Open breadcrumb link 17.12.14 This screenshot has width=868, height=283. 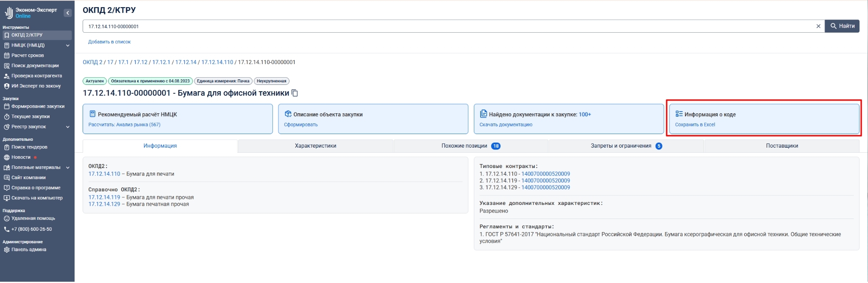(186, 62)
